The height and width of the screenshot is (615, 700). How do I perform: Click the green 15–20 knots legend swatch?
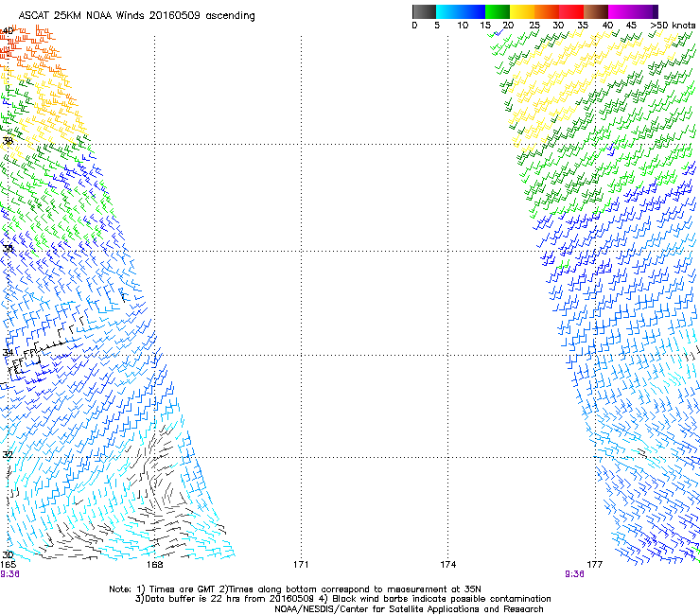pos(498,11)
